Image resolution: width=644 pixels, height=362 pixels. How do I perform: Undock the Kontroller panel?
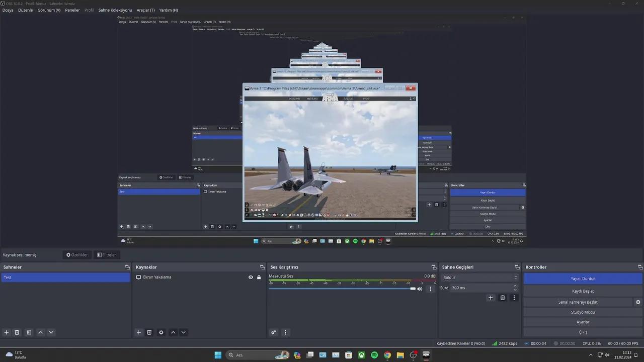pos(640,267)
